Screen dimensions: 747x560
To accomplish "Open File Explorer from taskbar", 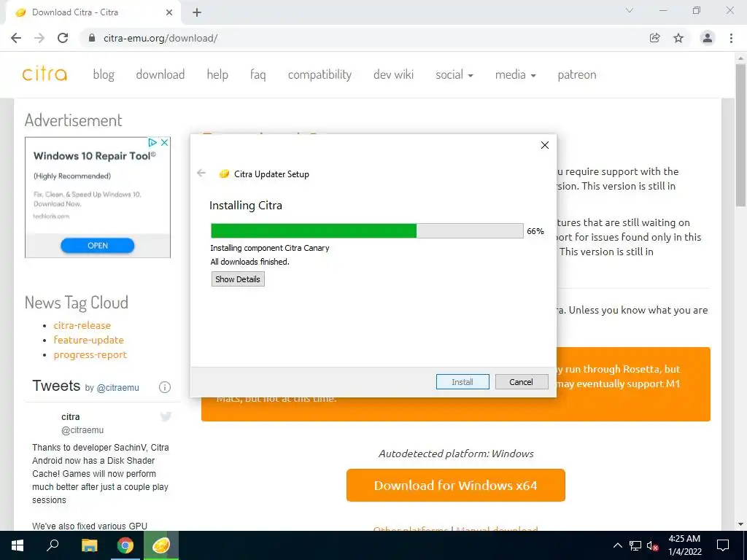I will click(x=89, y=545).
